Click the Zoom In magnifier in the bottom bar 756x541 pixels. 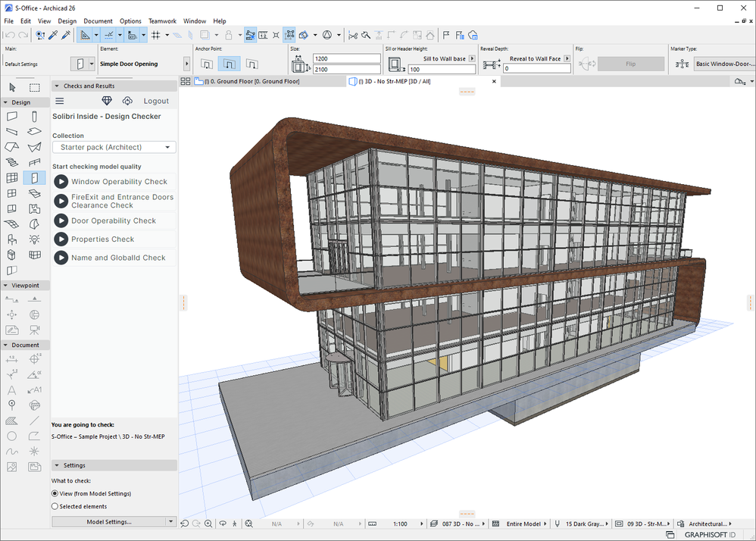coord(208,524)
